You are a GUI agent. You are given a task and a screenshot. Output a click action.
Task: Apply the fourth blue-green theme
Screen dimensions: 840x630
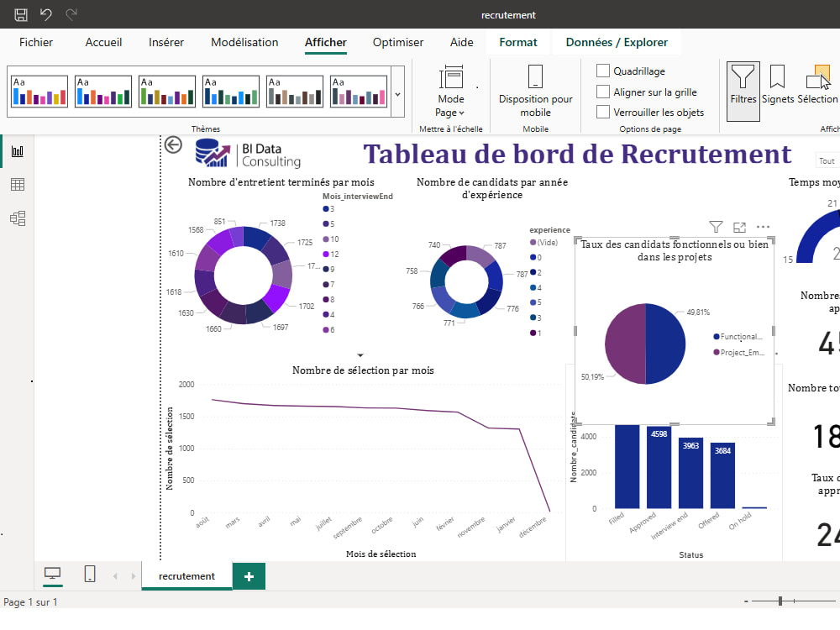pyautogui.click(x=231, y=91)
